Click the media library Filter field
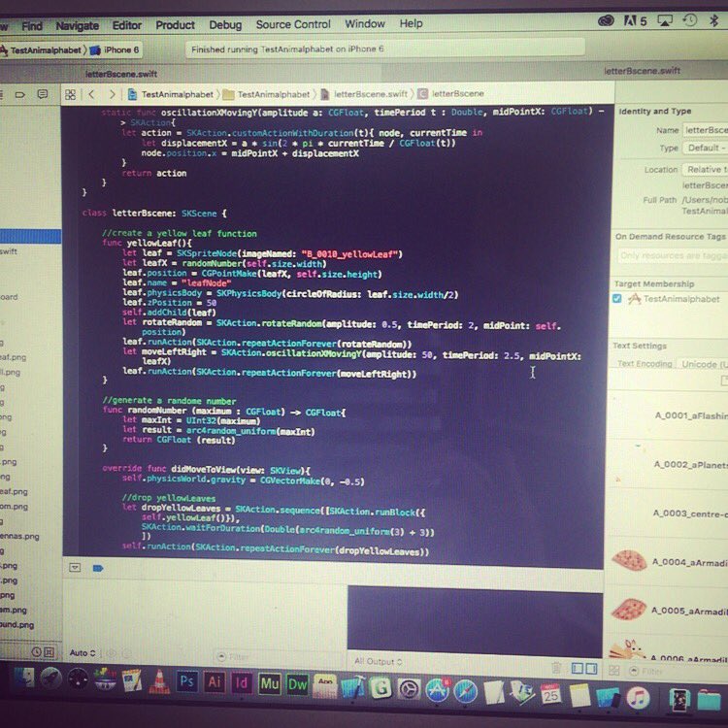The height and width of the screenshot is (728, 728). 678,671
